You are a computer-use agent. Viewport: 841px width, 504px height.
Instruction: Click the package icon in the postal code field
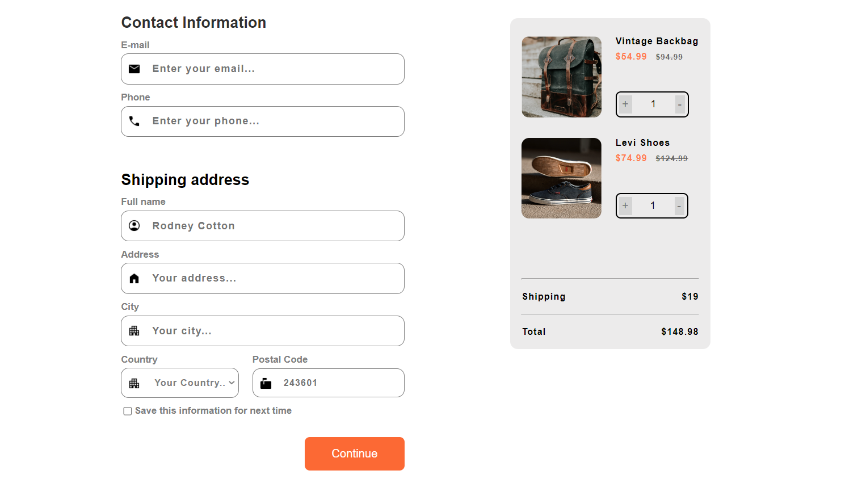[266, 383]
